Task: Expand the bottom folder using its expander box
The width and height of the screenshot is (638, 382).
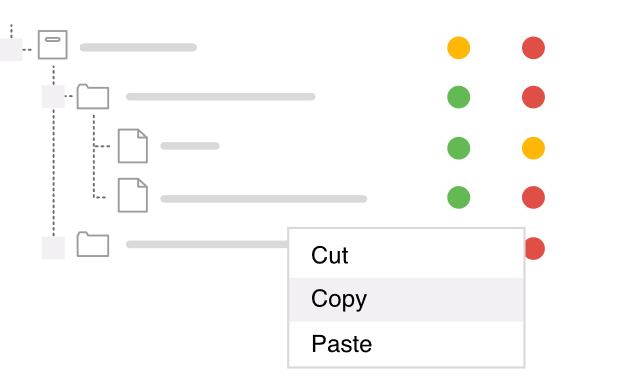Action: tap(53, 248)
